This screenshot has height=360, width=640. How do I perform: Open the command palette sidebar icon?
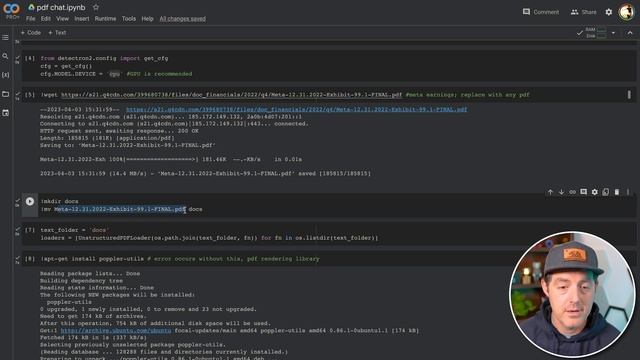click(5, 113)
